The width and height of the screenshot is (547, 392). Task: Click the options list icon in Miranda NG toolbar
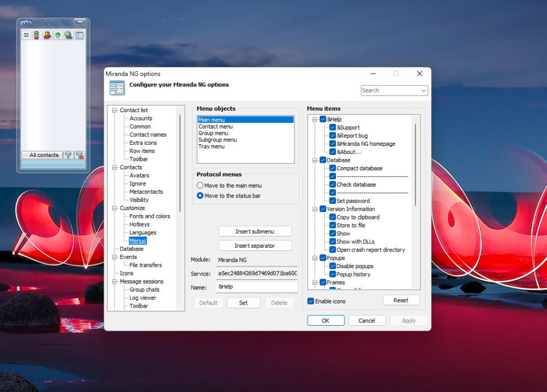click(80, 35)
